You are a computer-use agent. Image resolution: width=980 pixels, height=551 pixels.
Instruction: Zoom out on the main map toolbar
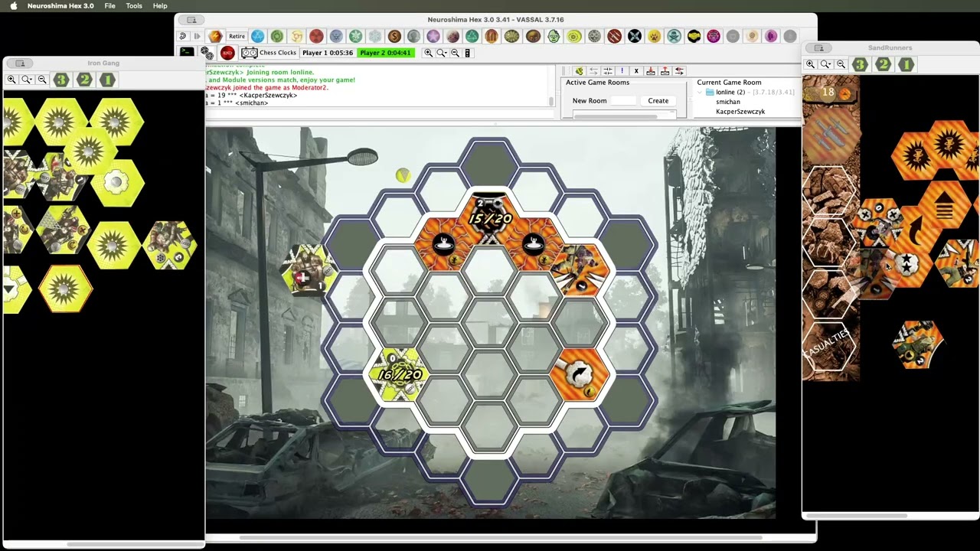(x=455, y=53)
